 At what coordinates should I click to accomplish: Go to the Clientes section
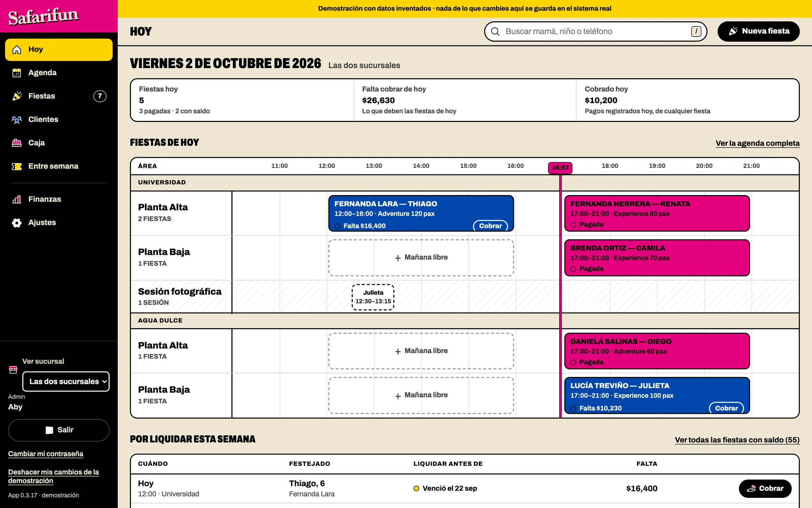pyautogui.click(x=59, y=120)
